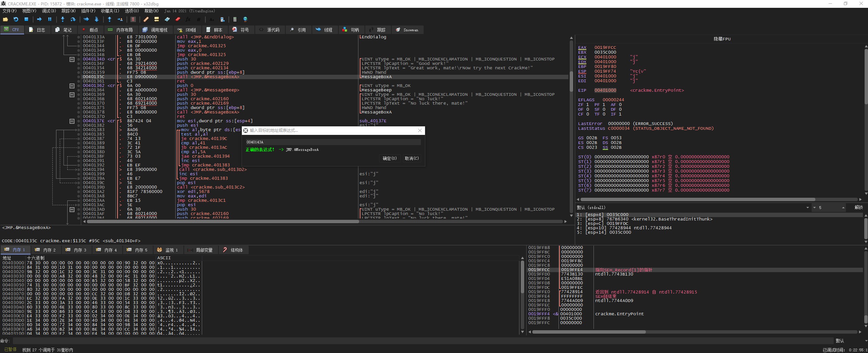Collapse the function block at 0040137E

72,121
